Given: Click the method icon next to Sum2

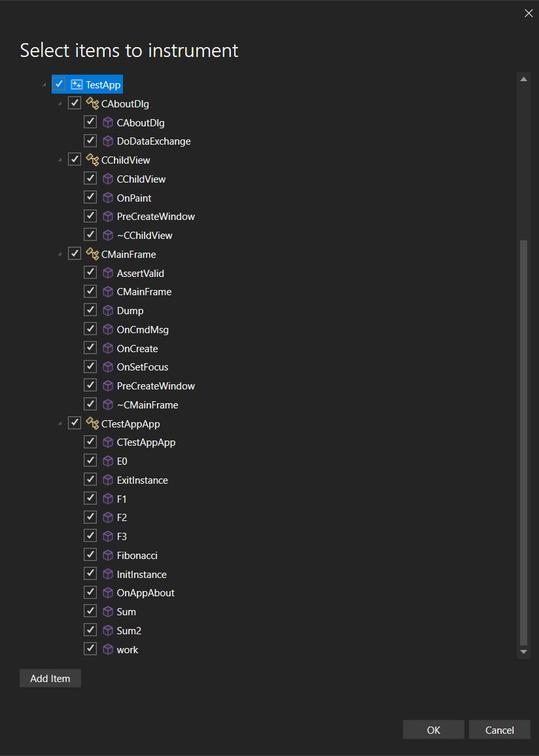Looking at the screenshot, I should (x=107, y=630).
